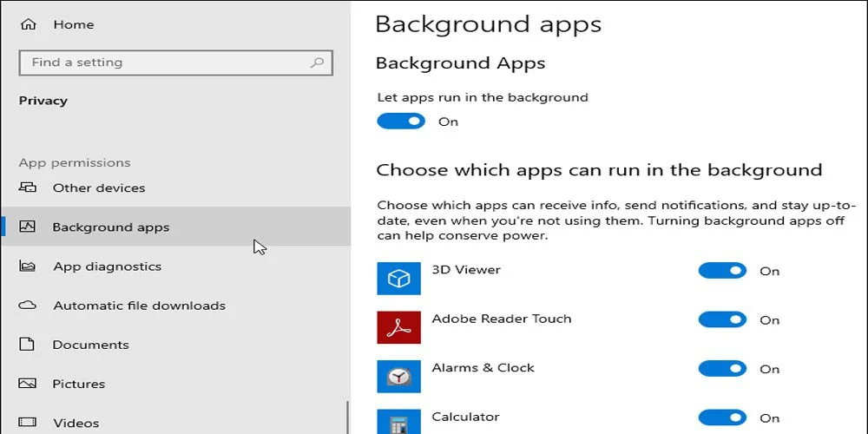Switch off Alarms & Clock toggle
Viewport: 868px width, 434px height.
pyautogui.click(x=722, y=369)
